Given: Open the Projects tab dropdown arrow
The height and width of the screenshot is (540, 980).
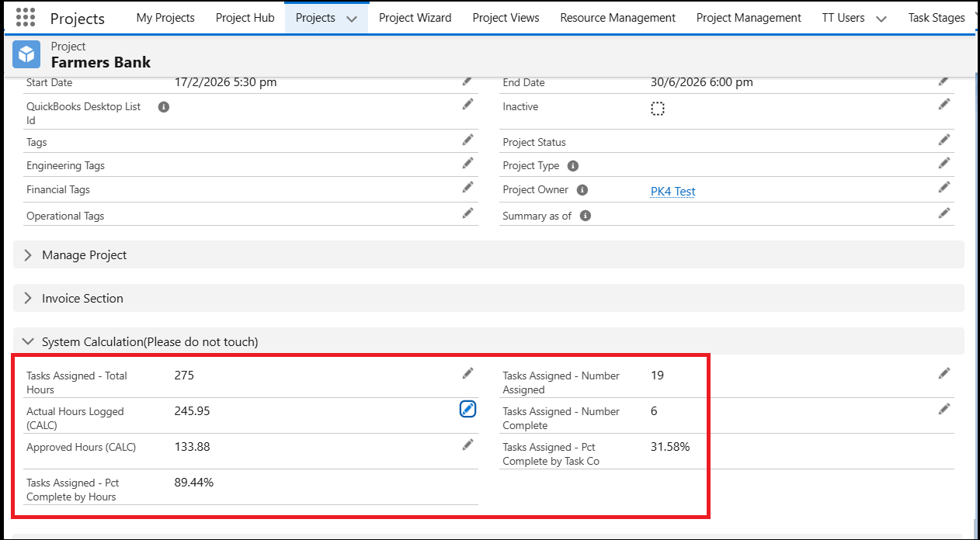Looking at the screenshot, I should pyautogui.click(x=352, y=19).
